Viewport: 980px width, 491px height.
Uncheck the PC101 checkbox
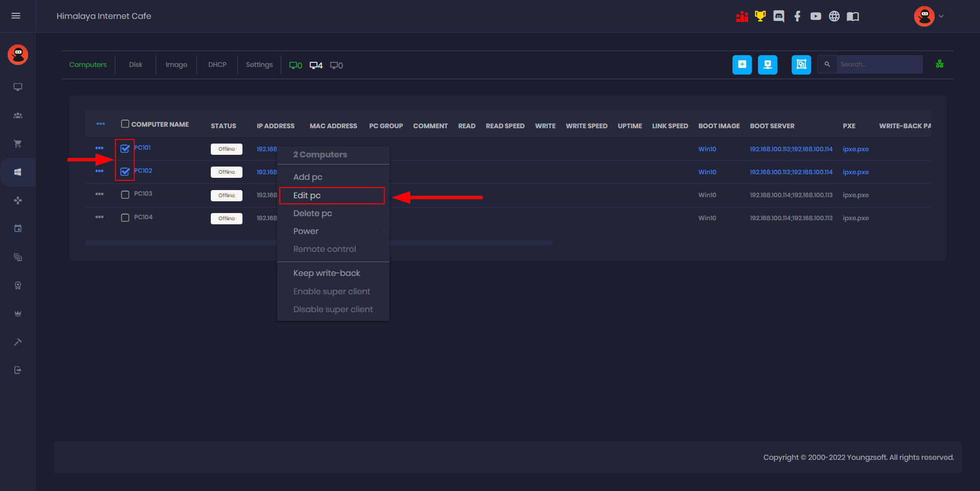(125, 148)
